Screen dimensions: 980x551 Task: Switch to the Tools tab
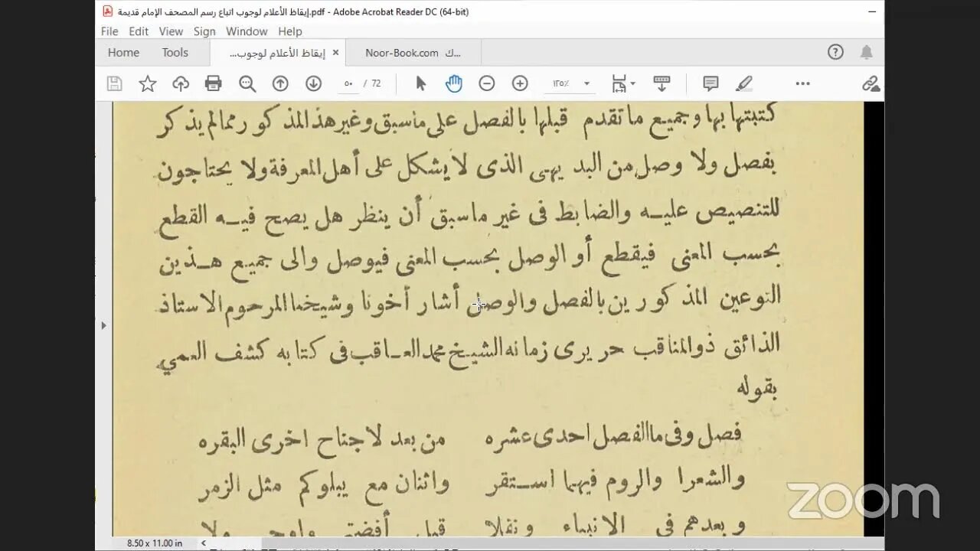click(x=175, y=53)
